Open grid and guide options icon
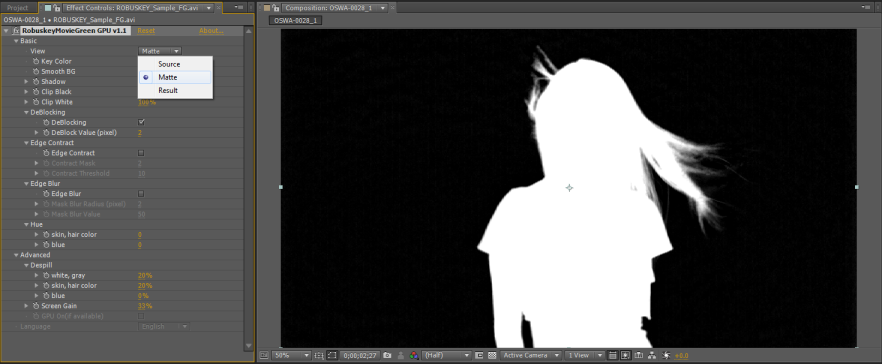The image size is (882, 364). [318, 356]
